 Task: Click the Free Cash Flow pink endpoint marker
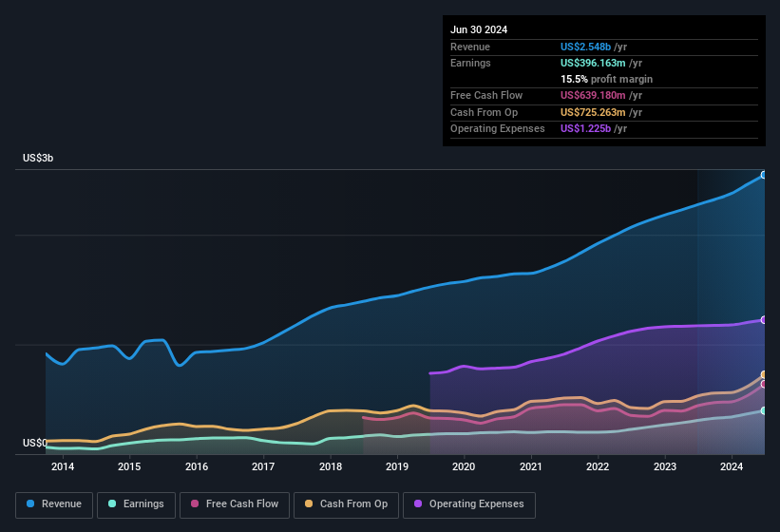(764, 385)
